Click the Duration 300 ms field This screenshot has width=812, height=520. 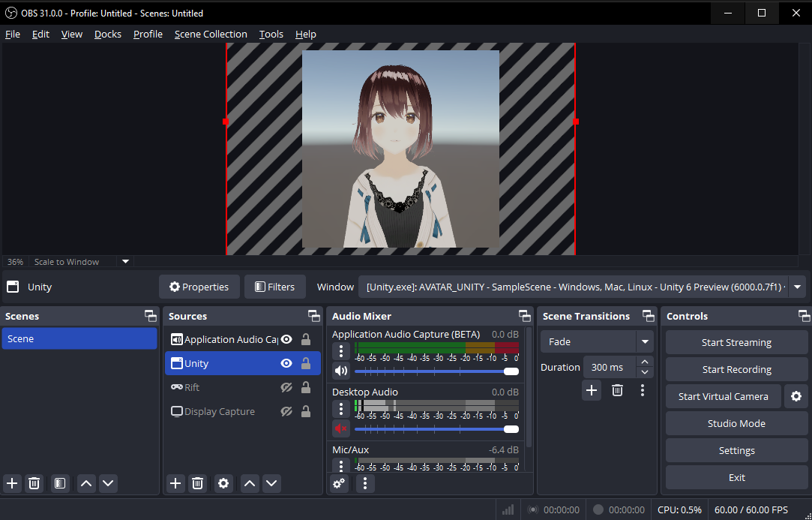click(610, 367)
